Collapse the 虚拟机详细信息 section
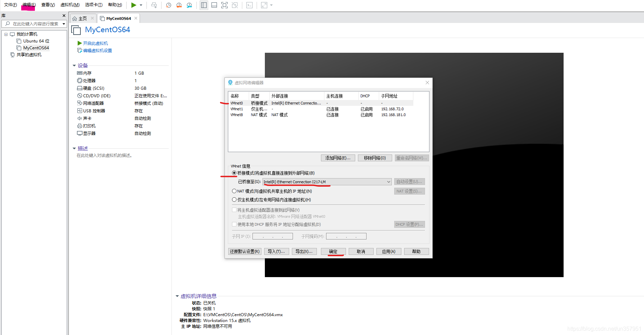The width and height of the screenshot is (644, 335). click(177, 296)
